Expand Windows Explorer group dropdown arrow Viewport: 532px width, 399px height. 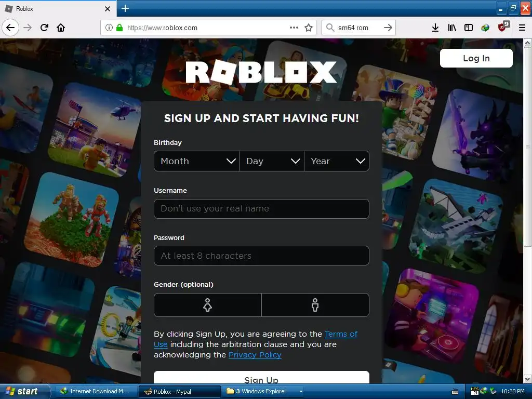coord(301,392)
